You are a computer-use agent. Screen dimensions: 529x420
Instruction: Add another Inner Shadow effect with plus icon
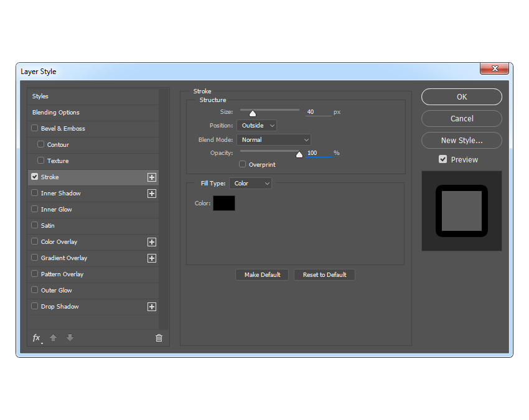click(x=151, y=194)
